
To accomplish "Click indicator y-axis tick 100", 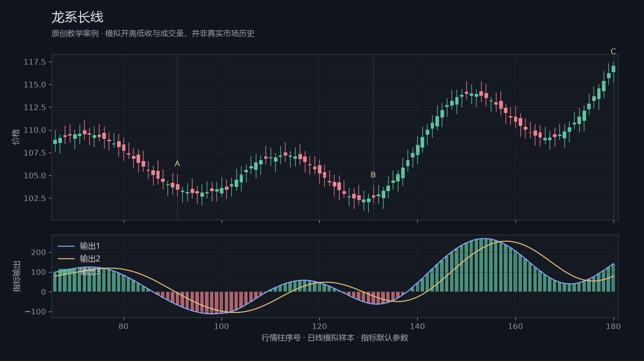I will click(x=39, y=272).
